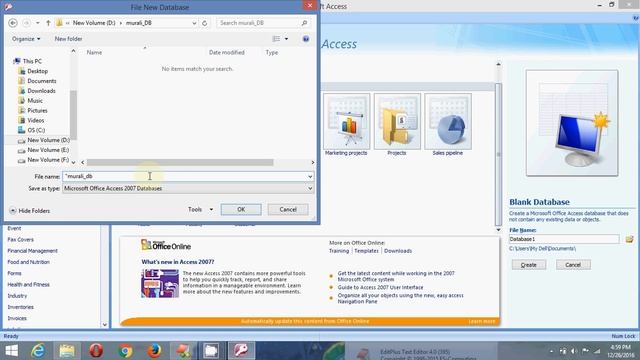The image size is (640, 360).
Task: Open Training link on Office Online
Action: [339, 251]
